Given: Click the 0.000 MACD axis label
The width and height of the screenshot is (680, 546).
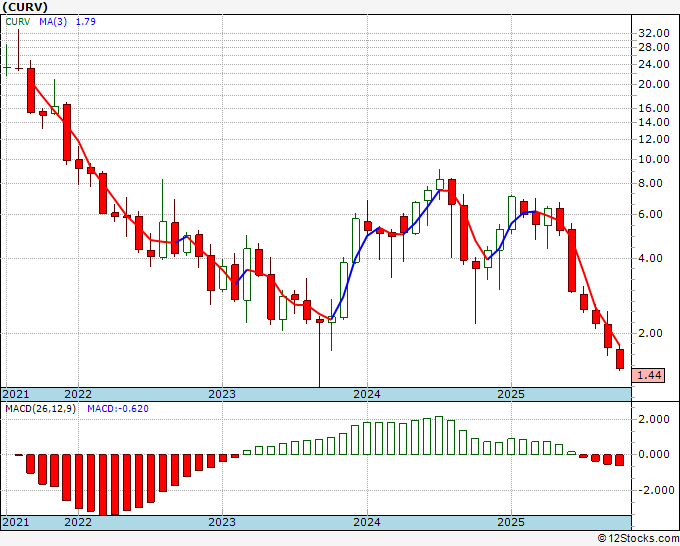Looking at the screenshot, I should (654, 454).
